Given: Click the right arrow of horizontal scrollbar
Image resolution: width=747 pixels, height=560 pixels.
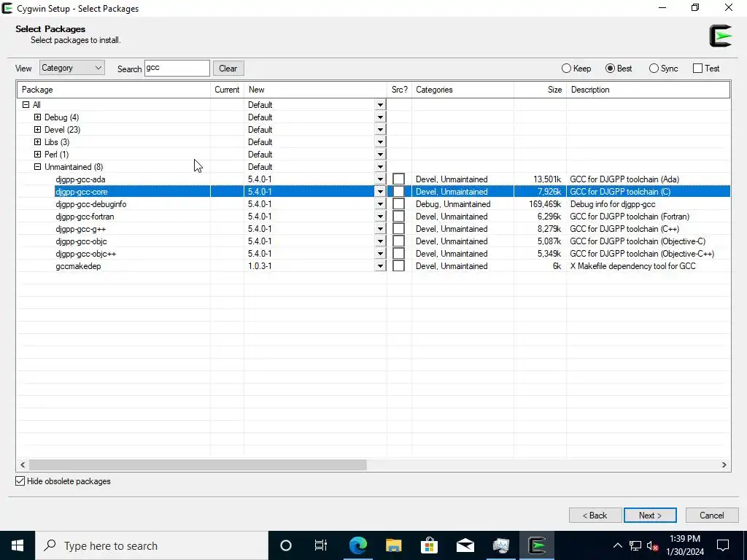Looking at the screenshot, I should tap(724, 464).
